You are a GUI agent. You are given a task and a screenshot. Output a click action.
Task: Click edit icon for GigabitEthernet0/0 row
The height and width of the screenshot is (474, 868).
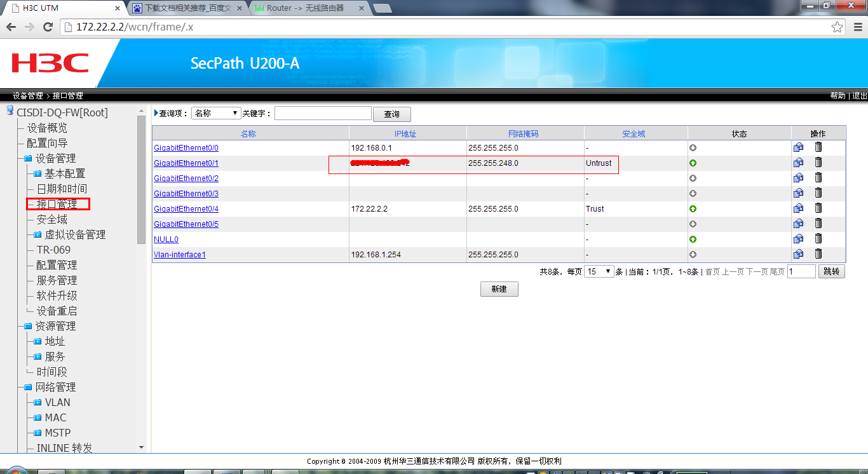[798, 147]
